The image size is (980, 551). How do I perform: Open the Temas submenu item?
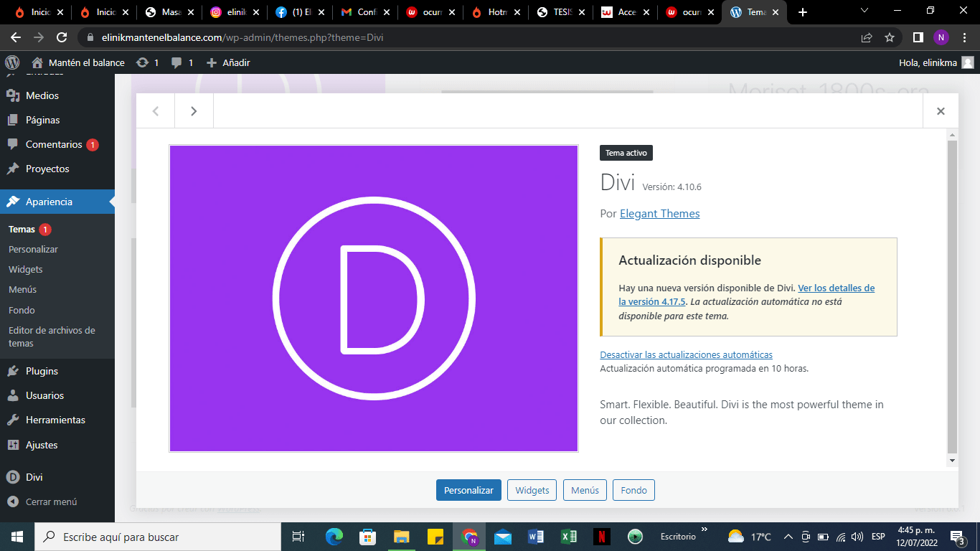tap(22, 230)
